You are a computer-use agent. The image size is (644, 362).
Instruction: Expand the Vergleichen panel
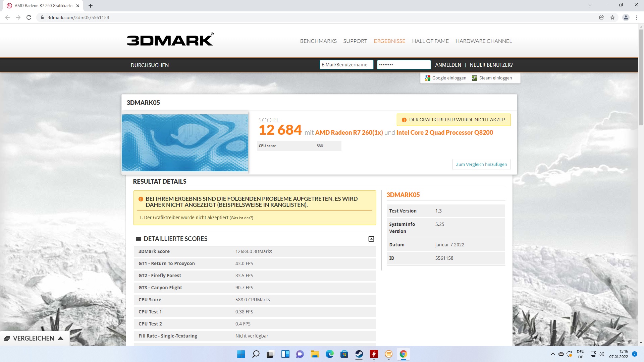34,338
